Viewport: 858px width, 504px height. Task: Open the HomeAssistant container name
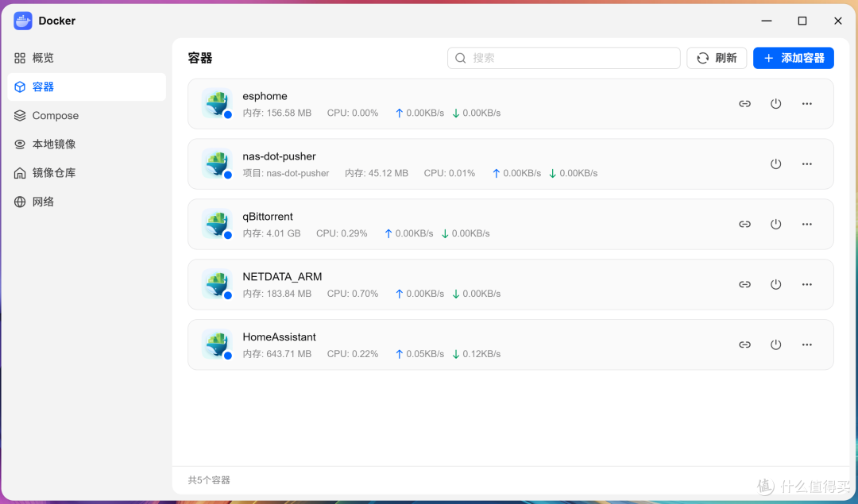pyautogui.click(x=279, y=337)
